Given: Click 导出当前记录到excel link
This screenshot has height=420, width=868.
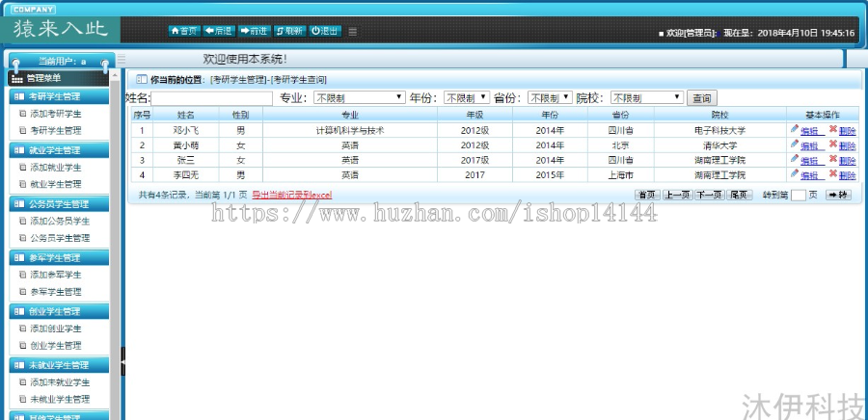Looking at the screenshot, I should coord(292,196).
